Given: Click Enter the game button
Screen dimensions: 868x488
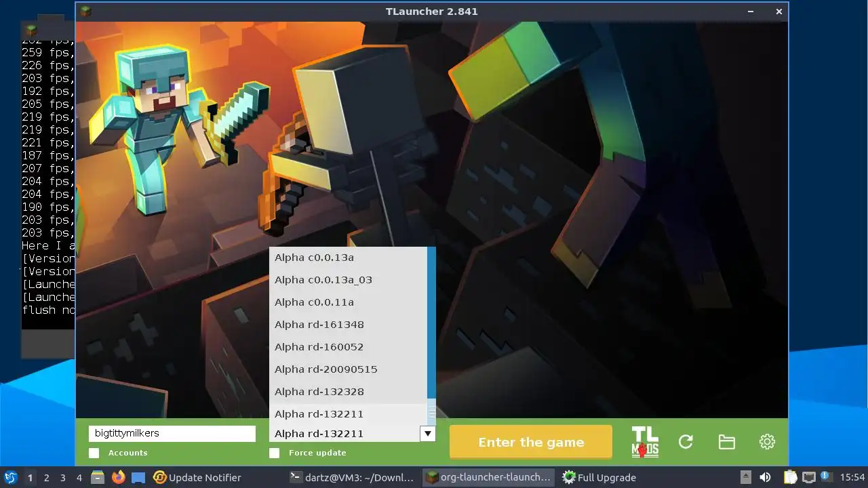Looking at the screenshot, I should 531,442.
